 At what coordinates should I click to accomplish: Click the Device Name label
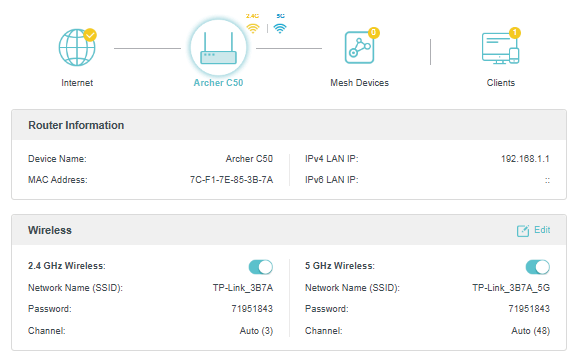(57, 159)
